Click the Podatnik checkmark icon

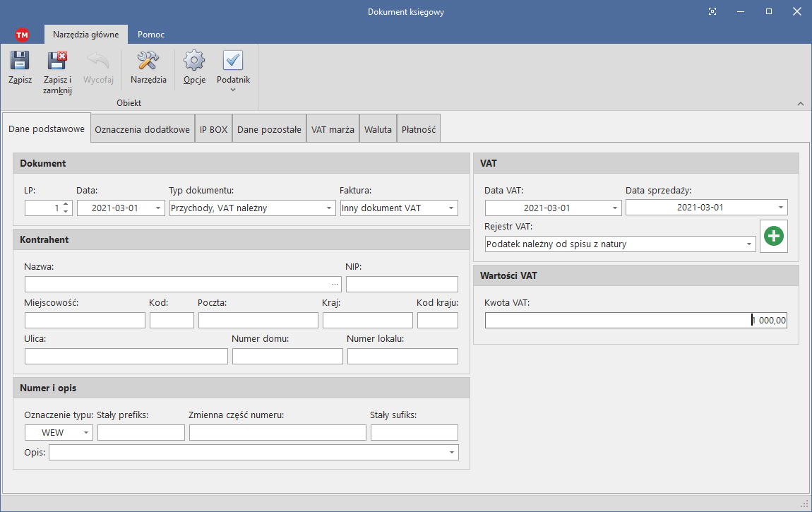[233, 61]
